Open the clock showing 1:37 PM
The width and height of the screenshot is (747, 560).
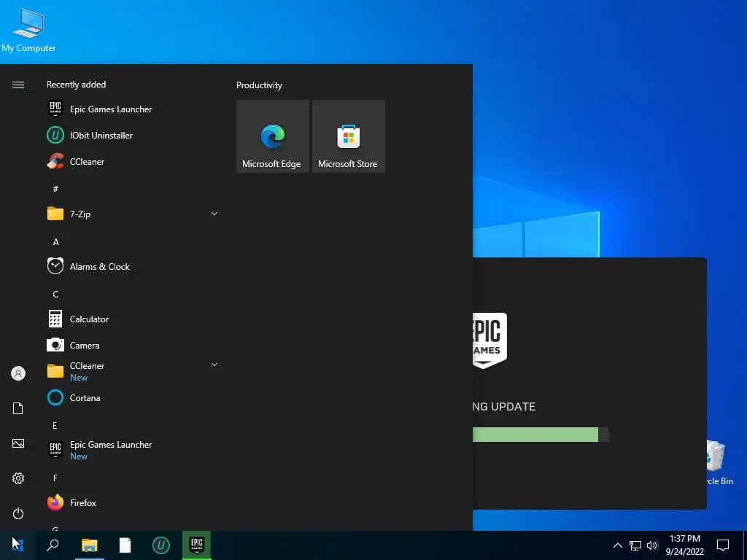pyautogui.click(x=684, y=545)
